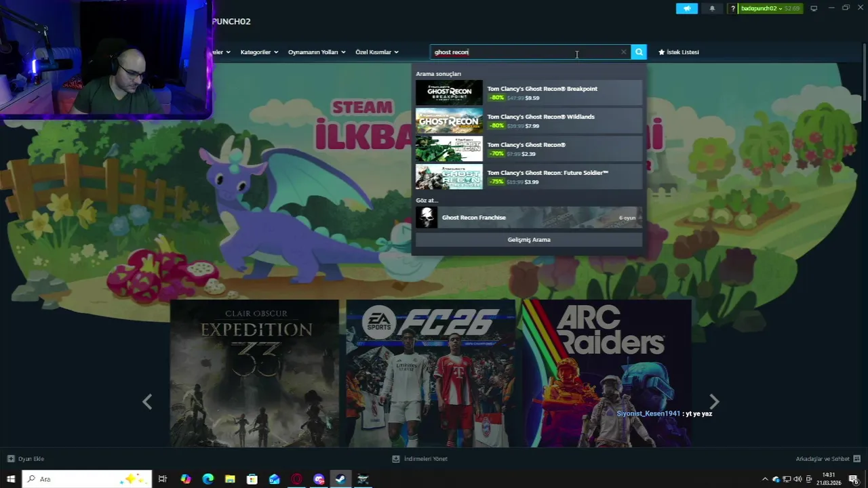
Task: Click the Breakpoint game thumbnail
Action: [449, 93]
